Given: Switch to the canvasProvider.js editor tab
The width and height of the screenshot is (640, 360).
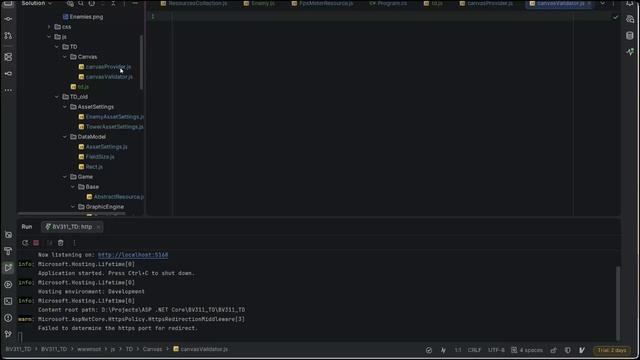Looking at the screenshot, I should click(x=486, y=3).
